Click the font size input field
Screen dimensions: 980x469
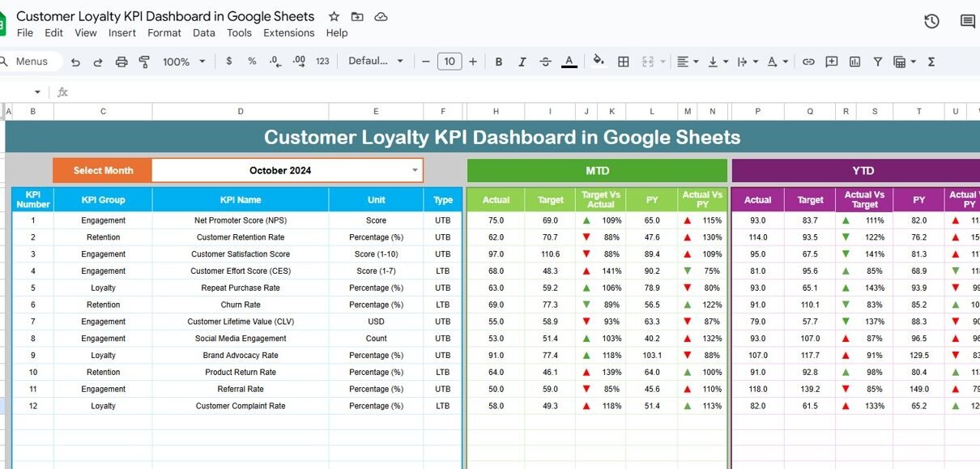click(x=449, y=62)
